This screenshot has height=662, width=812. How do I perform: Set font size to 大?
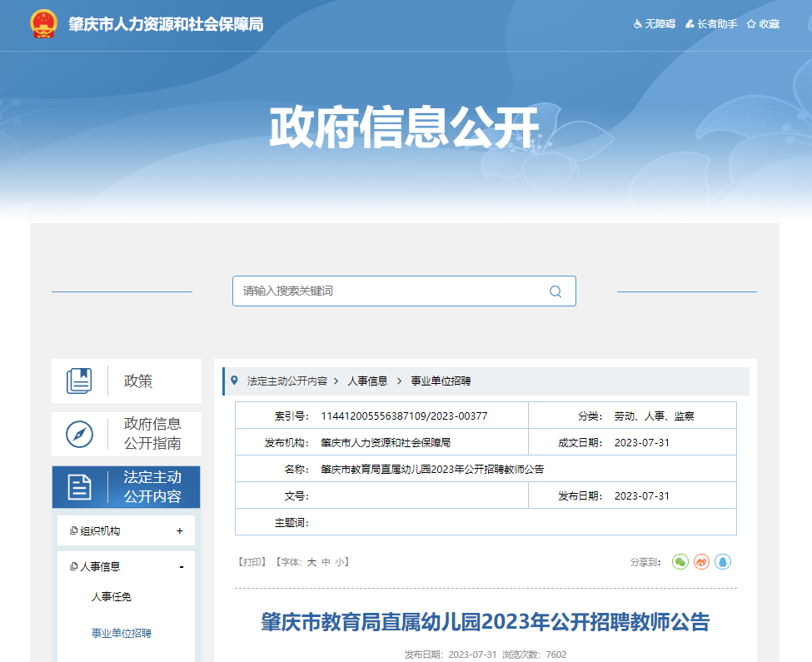(x=311, y=562)
